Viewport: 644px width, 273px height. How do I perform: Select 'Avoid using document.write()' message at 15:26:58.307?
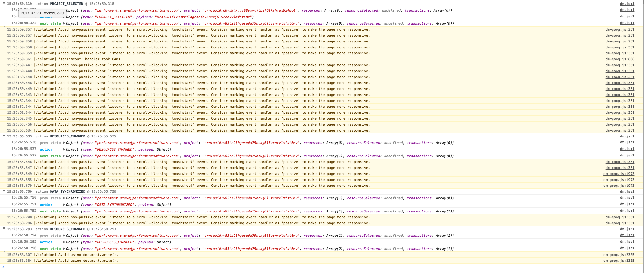tap(76, 255)
